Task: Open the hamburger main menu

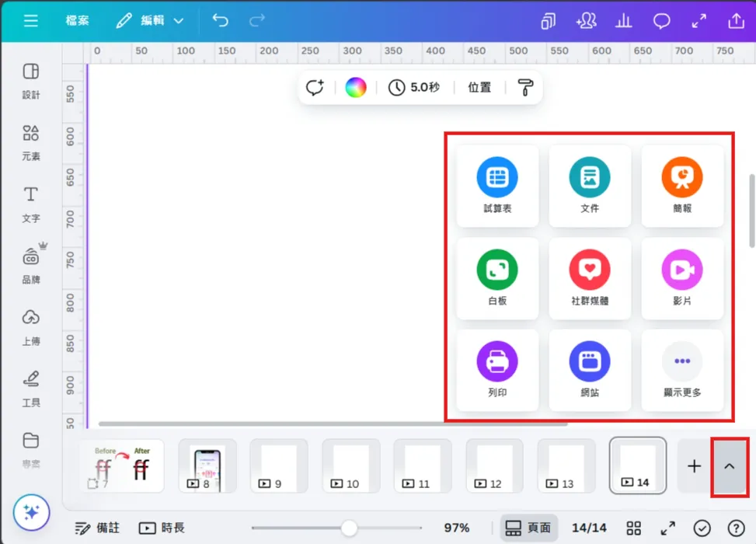Action: 31,20
